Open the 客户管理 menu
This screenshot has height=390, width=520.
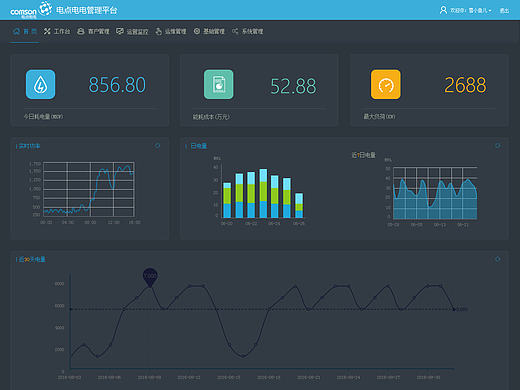pyautogui.click(x=93, y=31)
